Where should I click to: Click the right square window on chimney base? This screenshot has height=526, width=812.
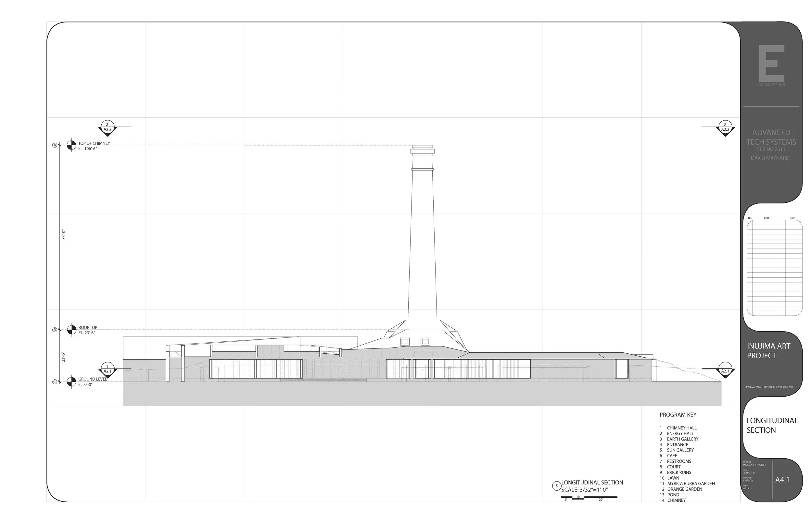425,341
